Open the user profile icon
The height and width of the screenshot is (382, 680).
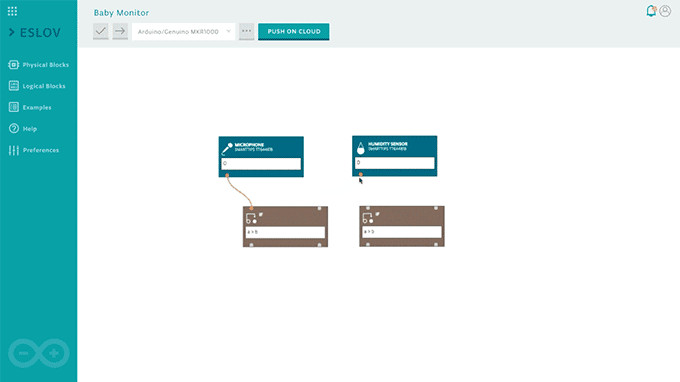pos(665,11)
